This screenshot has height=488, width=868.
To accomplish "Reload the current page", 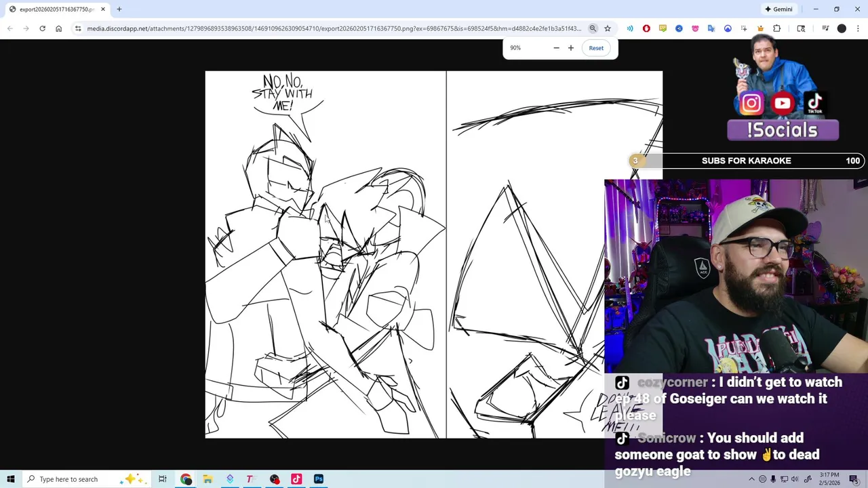I will tap(42, 28).
